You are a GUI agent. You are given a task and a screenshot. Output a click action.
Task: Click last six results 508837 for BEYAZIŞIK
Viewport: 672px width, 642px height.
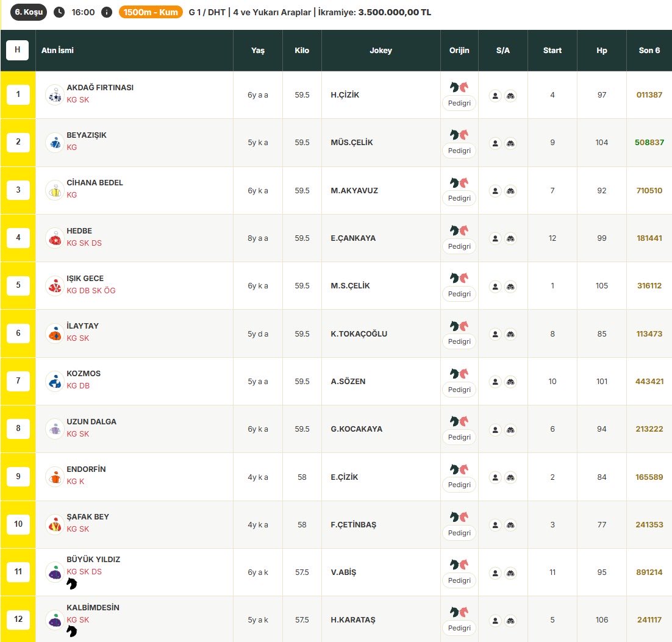click(649, 142)
